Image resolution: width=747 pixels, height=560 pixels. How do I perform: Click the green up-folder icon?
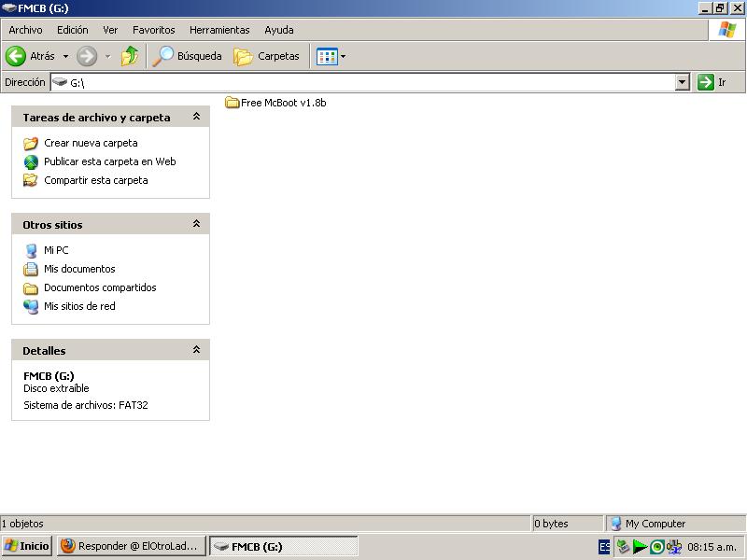tap(130, 56)
